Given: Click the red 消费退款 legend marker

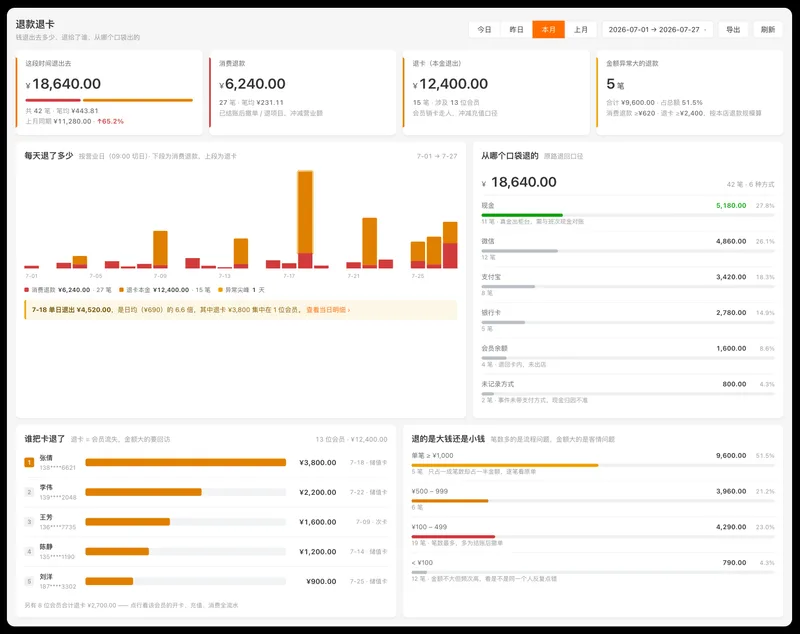Looking at the screenshot, I should pos(27,290).
